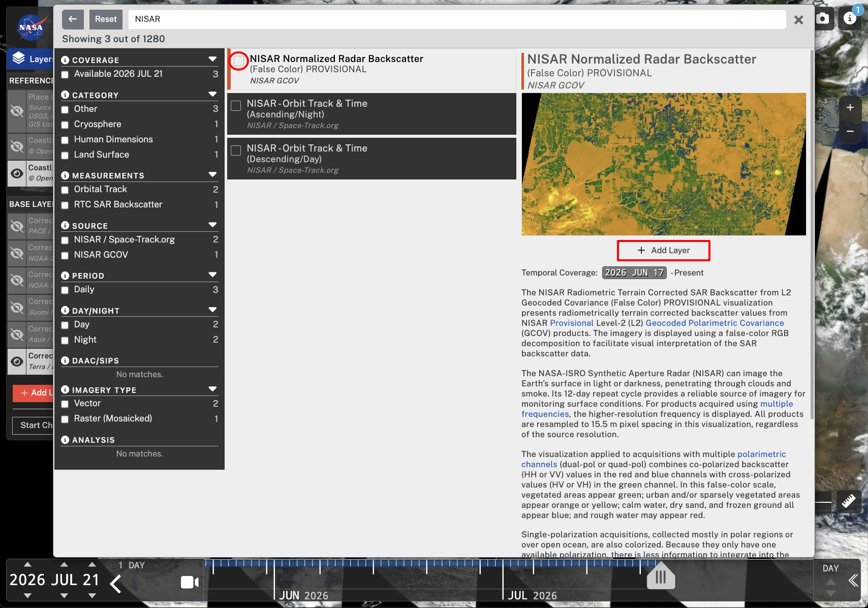868x608 pixels.
Task: Show info for IMAGERY TYPE facet
Action: (65, 390)
